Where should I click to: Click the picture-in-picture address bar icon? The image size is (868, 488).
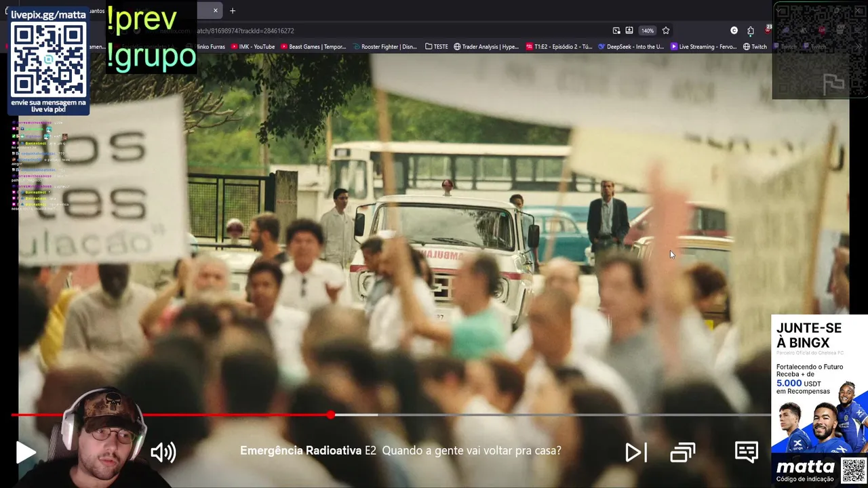[616, 30]
